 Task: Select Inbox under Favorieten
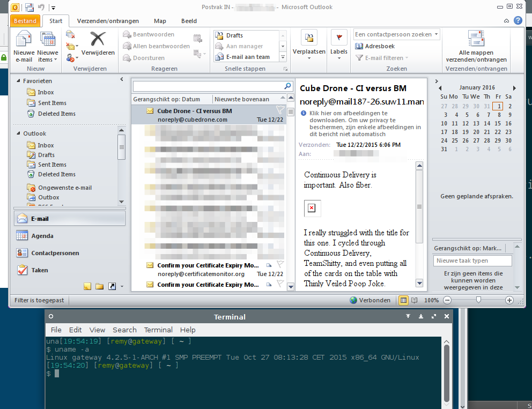point(40,92)
